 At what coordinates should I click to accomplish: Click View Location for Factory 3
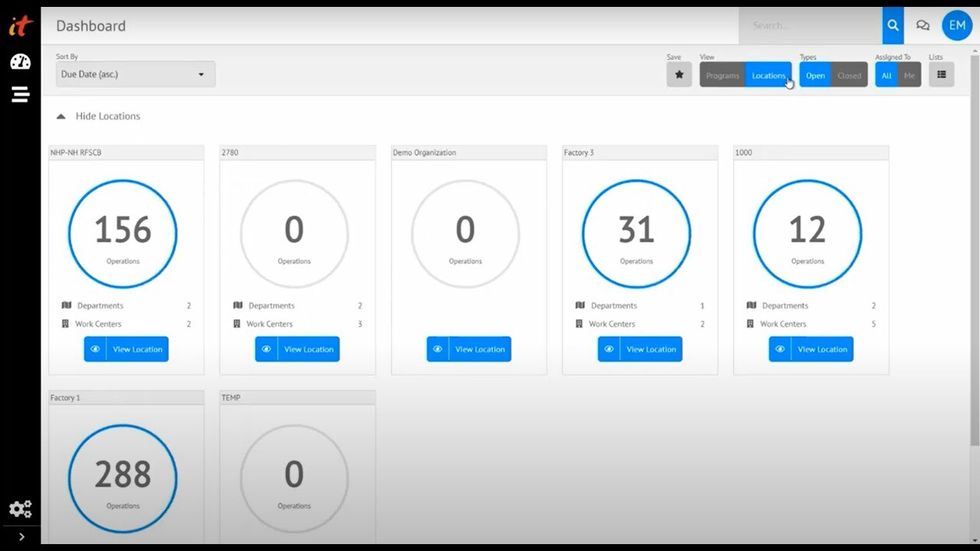[x=639, y=349]
